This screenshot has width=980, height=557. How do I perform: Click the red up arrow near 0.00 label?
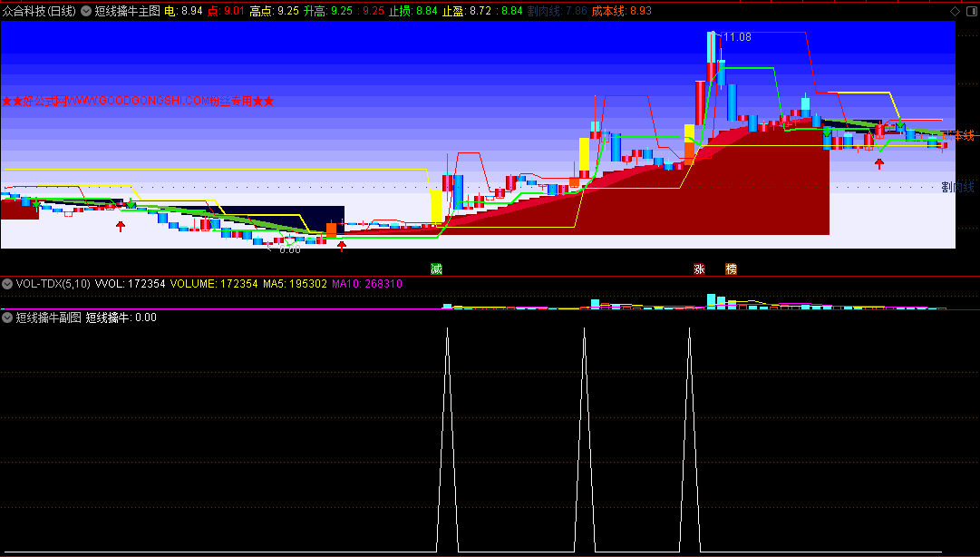pos(341,246)
